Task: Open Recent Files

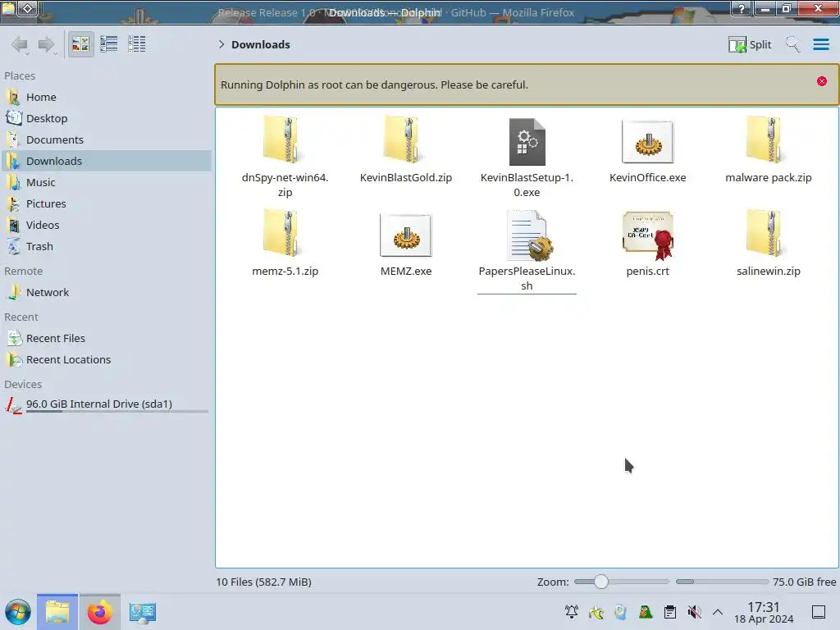Action: pos(107,339)
